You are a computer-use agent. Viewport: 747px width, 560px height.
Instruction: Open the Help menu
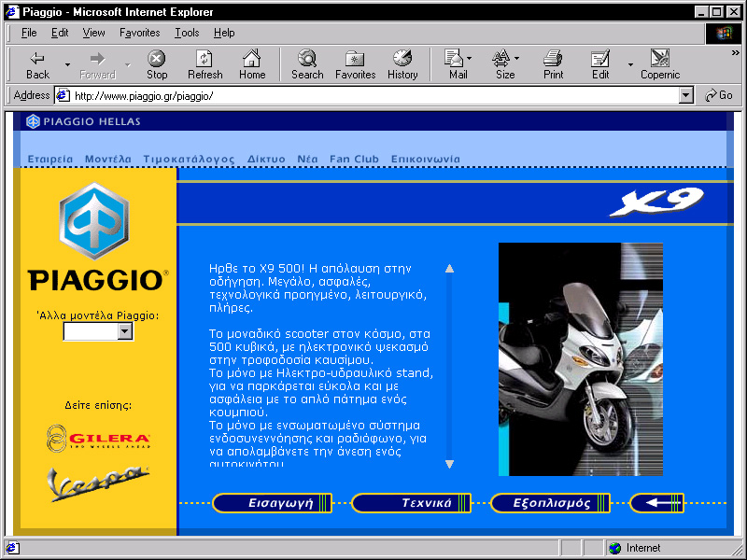(x=224, y=33)
